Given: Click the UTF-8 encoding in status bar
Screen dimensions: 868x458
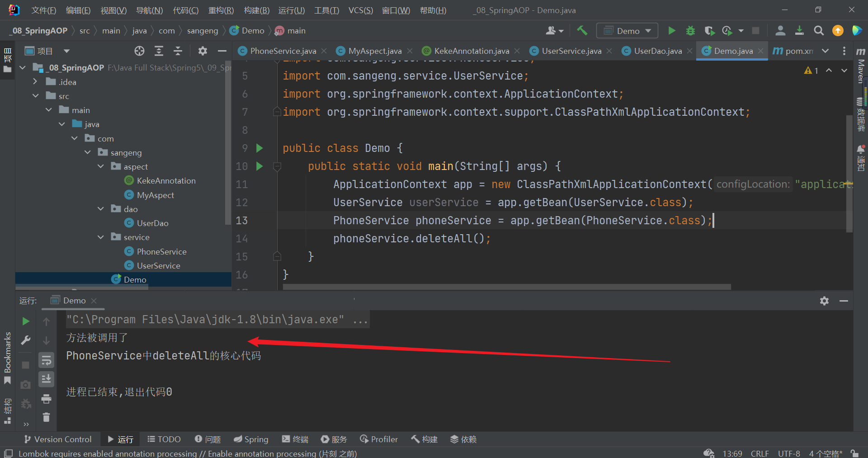Looking at the screenshot, I should coord(789,453).
